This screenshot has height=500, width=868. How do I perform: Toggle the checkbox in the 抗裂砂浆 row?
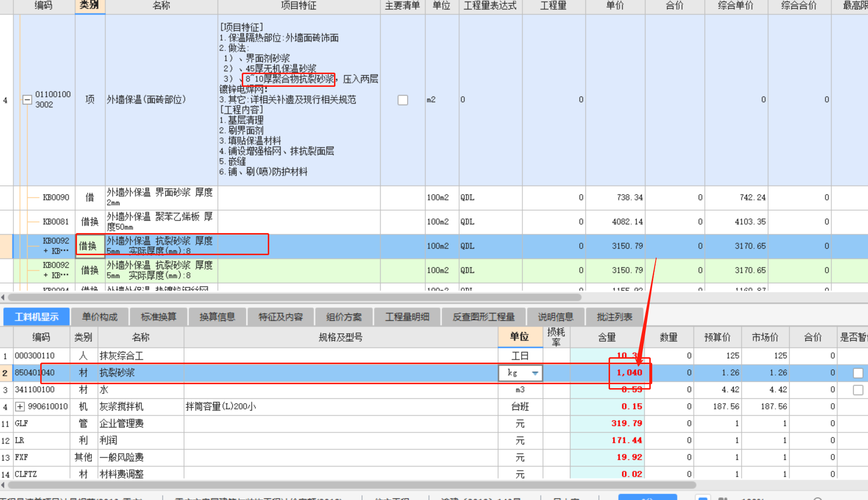[x=858, y=373]
